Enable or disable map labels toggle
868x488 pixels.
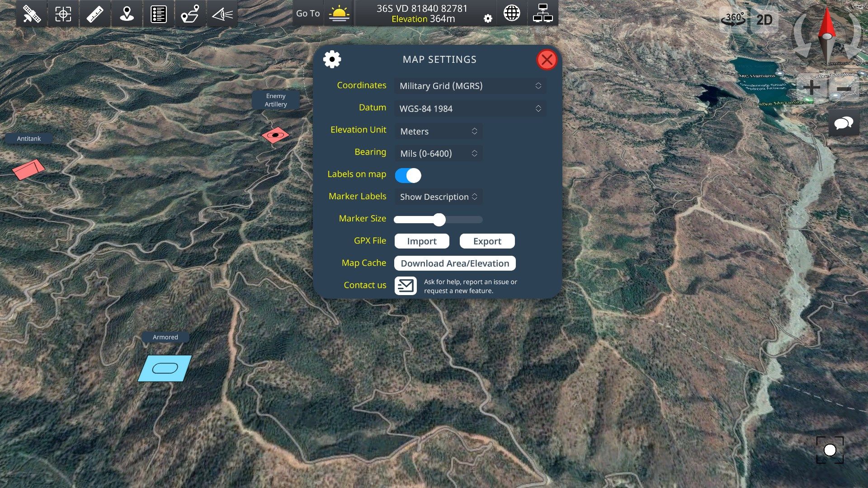tap(408, 174)
